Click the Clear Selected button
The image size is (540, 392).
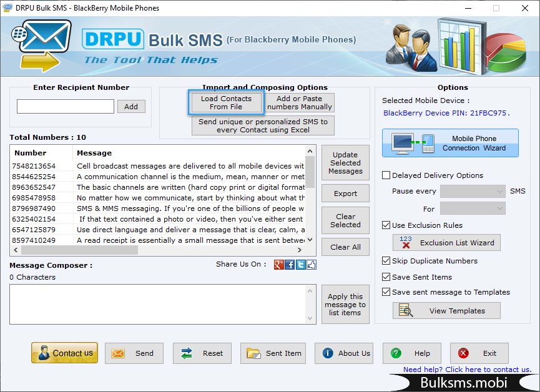(x=345, y=220)
